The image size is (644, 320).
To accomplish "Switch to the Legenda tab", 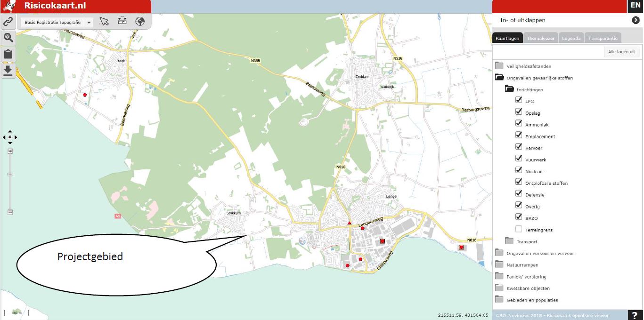I will pyautogui.click(x=571, y=38).
